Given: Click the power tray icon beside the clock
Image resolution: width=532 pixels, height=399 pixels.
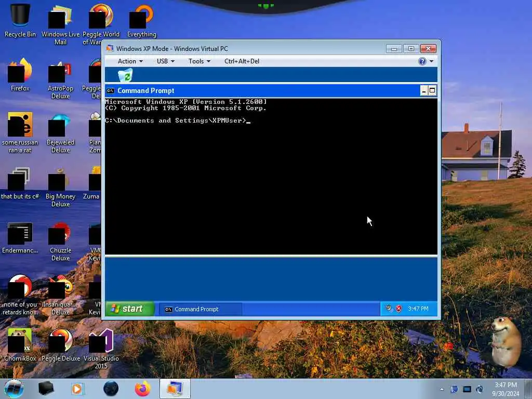Looking at the screenshot, I should point(480,389).
